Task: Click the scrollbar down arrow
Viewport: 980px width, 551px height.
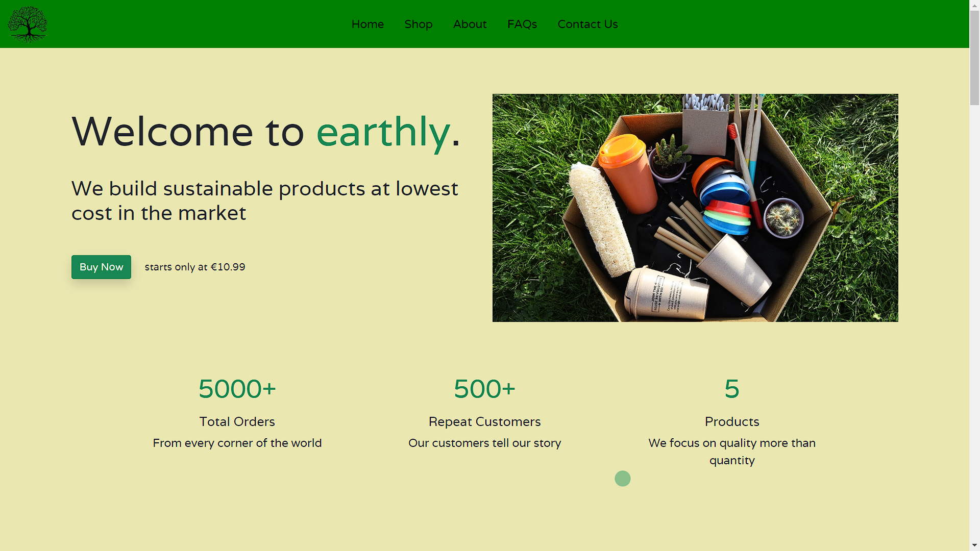Action: pos(974,545)
